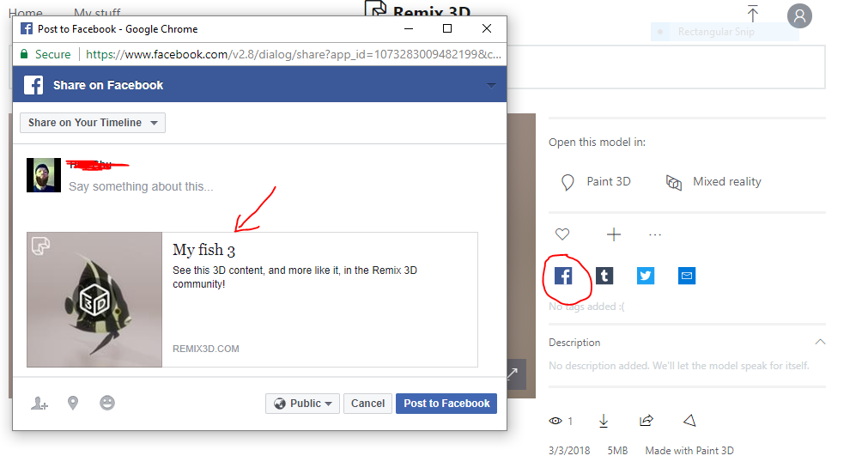
Task: Minimize the Post to Facebook window
Action: [409, 28]
